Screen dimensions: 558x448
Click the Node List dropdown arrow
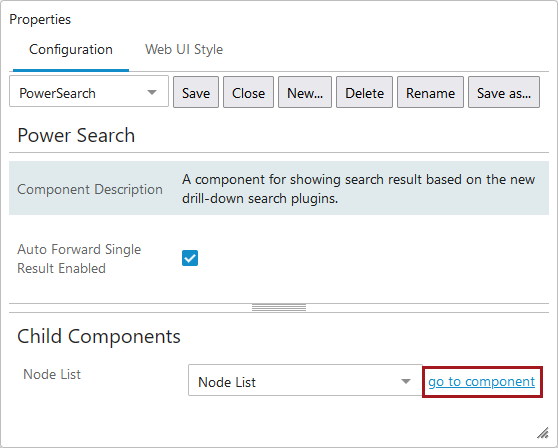click(x=406, y=381)
